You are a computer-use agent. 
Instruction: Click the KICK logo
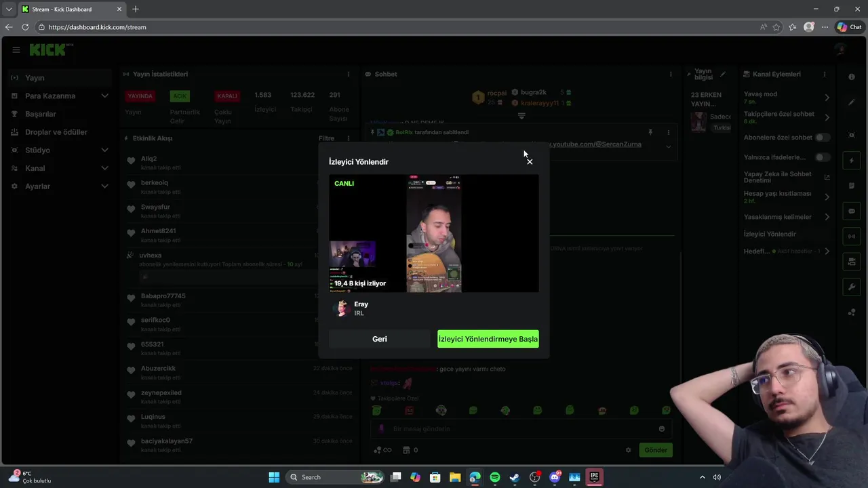[50, 49]
